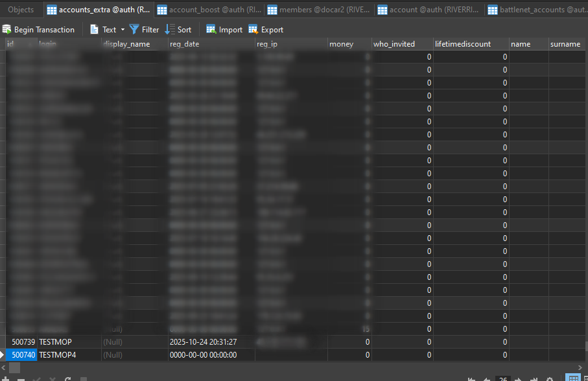
Task: Open the account_boost @auth tab
Action: pos(209,10)
